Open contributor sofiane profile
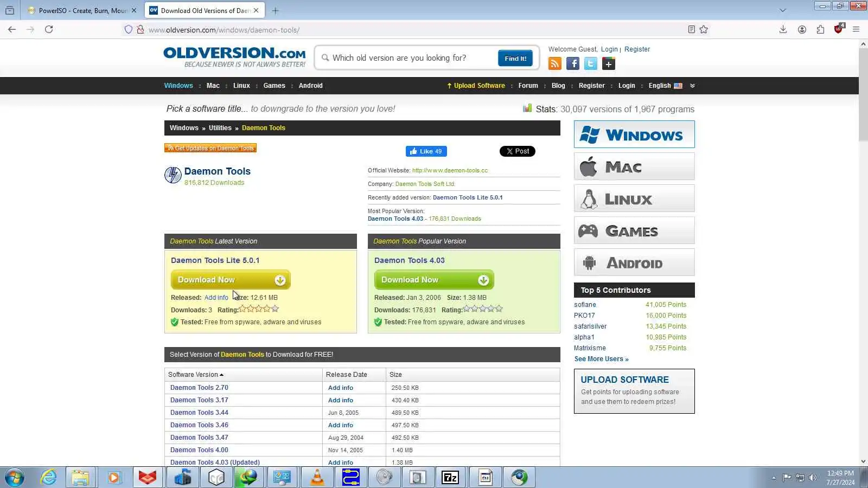Viewport: 868px width, 488px height. point(585,305)
